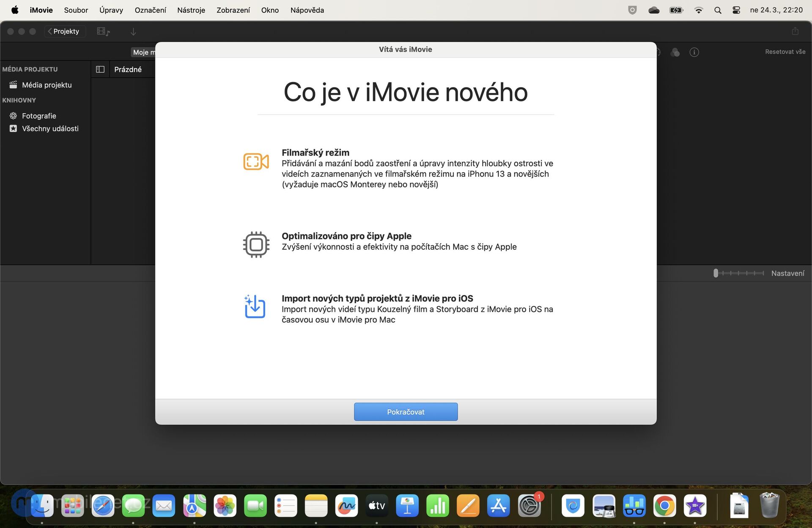Click the clip information (i) icon

click(x=694, y=52)
